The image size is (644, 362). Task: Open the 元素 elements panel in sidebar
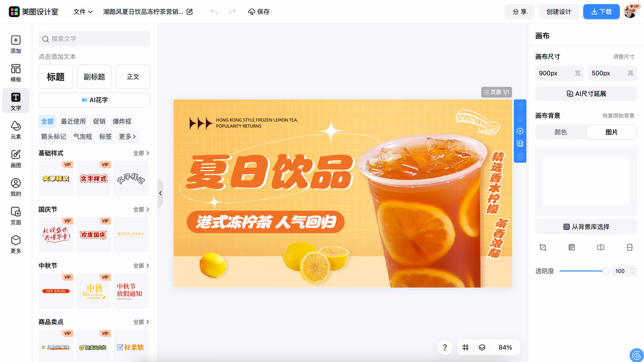click(x=16, y=130)
